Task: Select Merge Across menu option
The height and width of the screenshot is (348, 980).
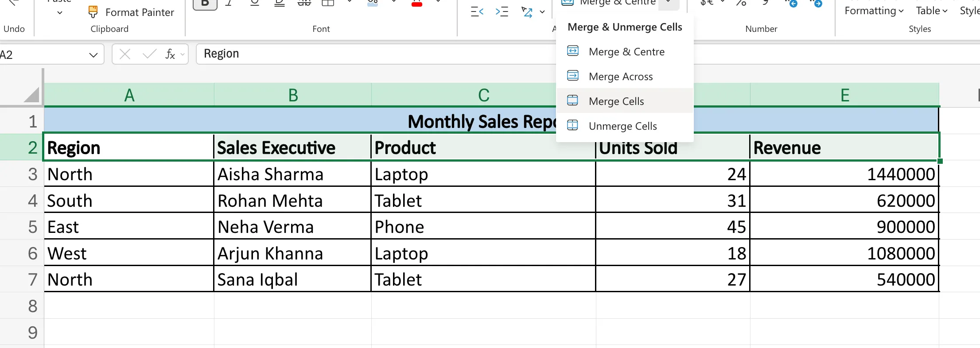Action: pyautogui.click(x=620, y=77)
